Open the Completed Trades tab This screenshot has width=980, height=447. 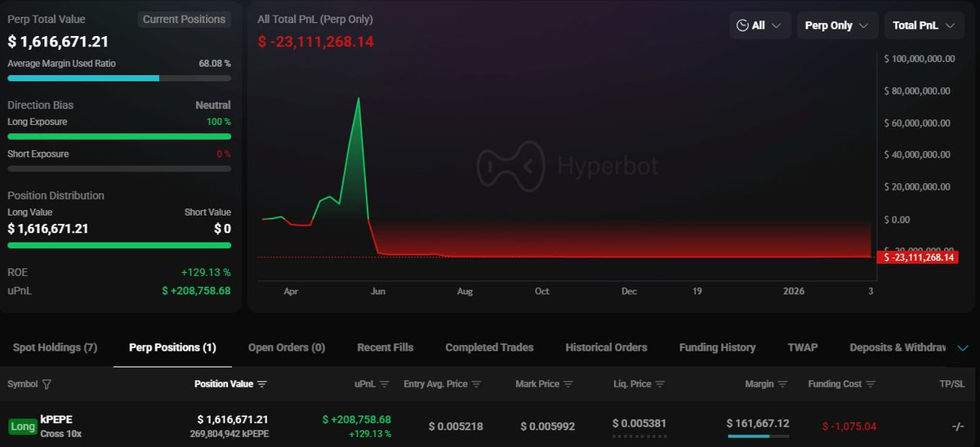click(x=489, y=347)
